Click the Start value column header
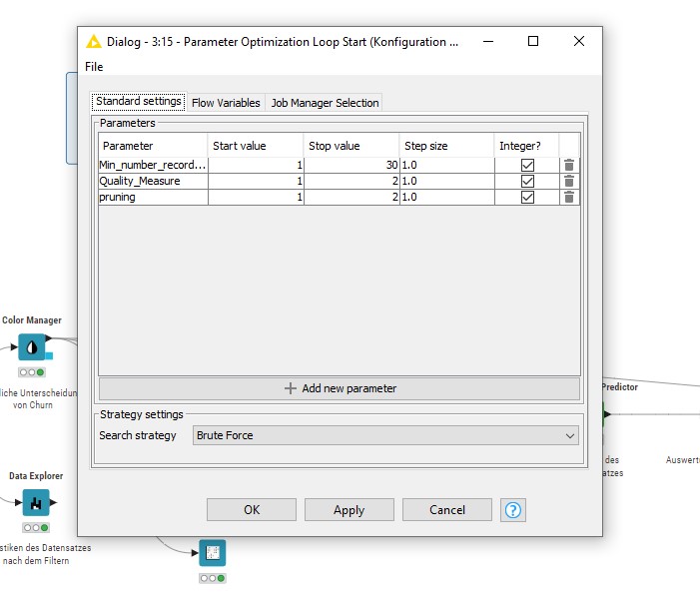Viewport: 700px width, 592px height. click(x=256, y=146)
